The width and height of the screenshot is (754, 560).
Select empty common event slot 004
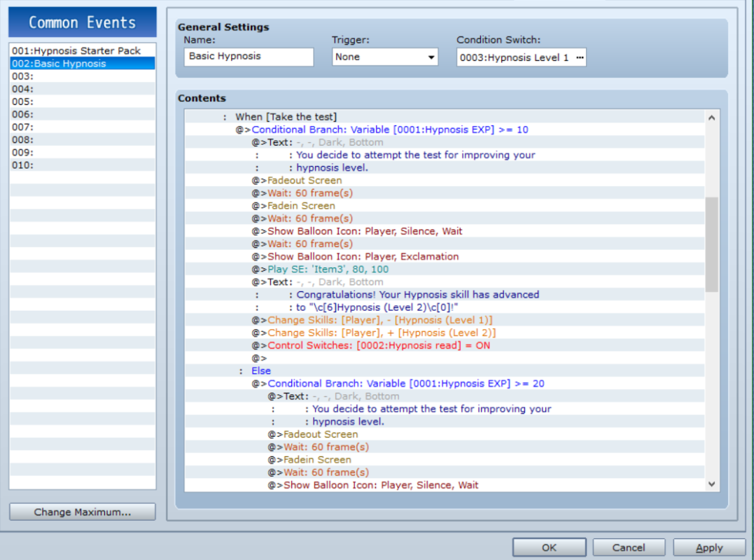pos(83,89)
